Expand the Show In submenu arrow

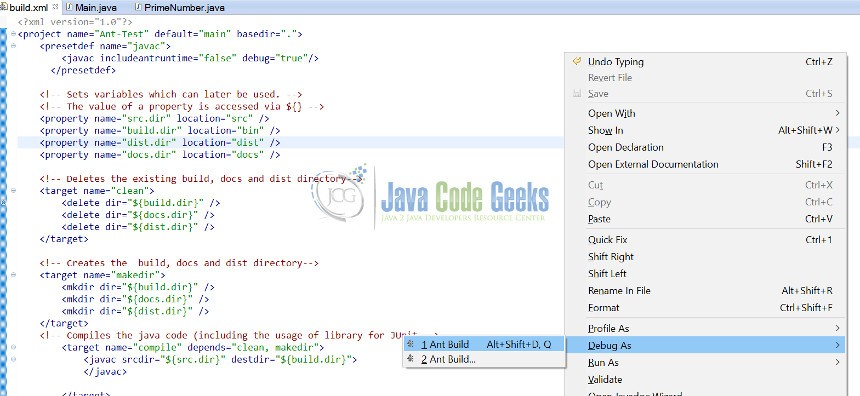838,130
